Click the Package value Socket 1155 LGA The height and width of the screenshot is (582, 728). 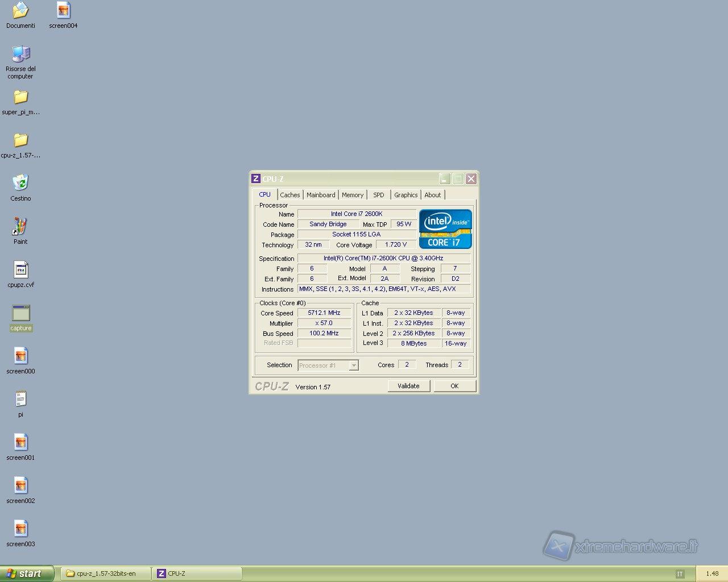[357, 234]
